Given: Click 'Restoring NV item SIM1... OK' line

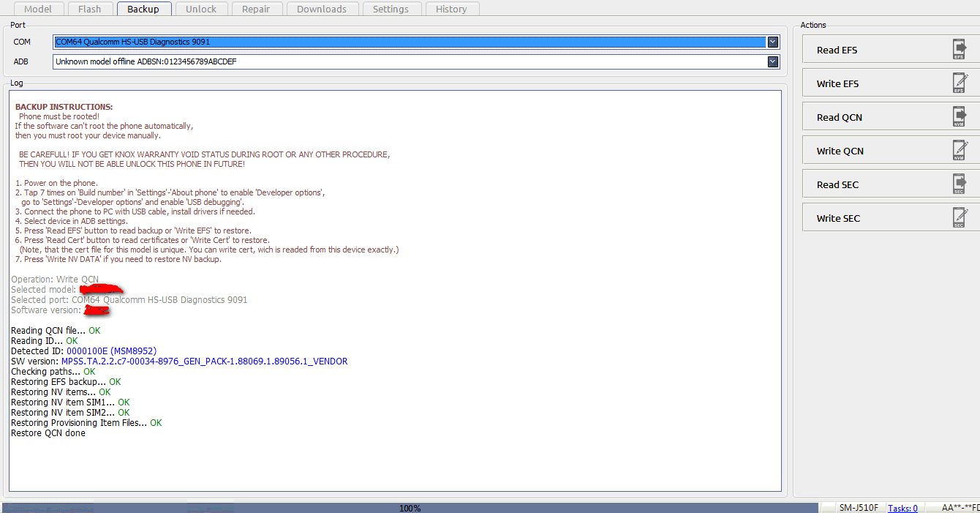Looking at the screenshot, I should tap(70, 402).
